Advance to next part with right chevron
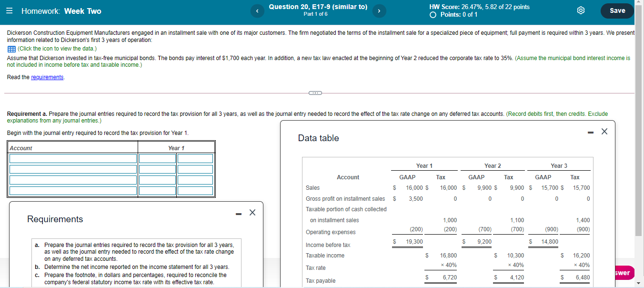 pos(379,10)
